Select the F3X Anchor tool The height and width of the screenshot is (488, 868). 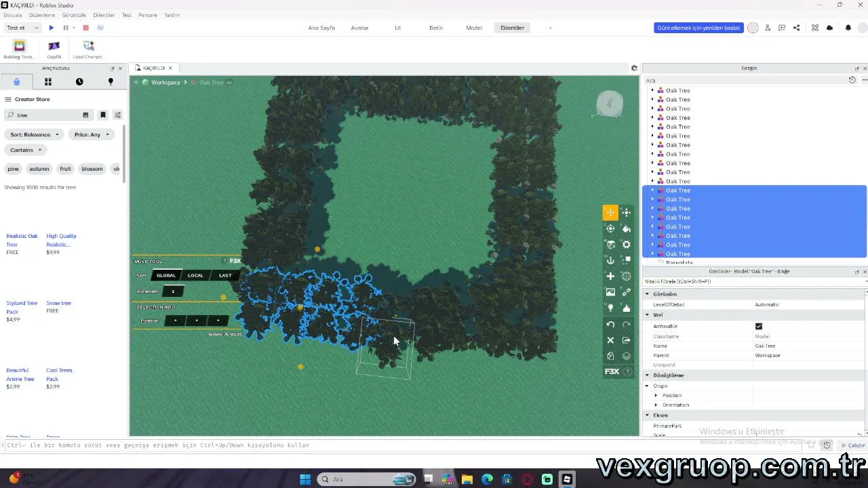click(x=610, y=260)
